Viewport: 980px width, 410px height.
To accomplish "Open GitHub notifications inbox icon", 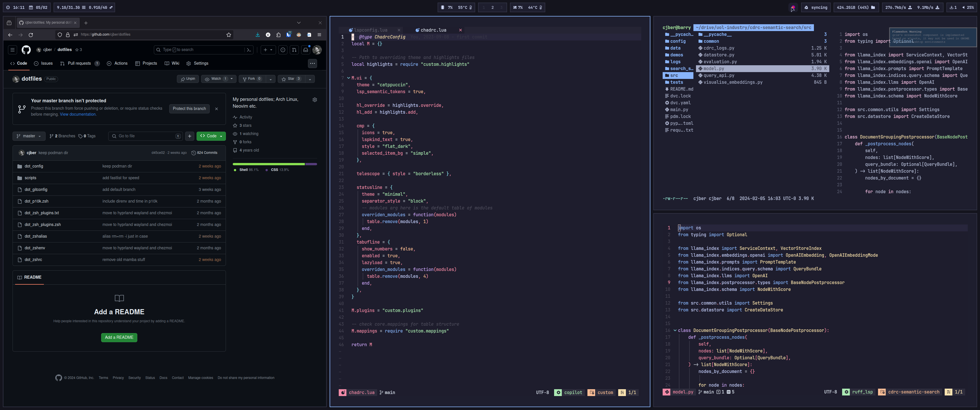I will coord(305,50).
